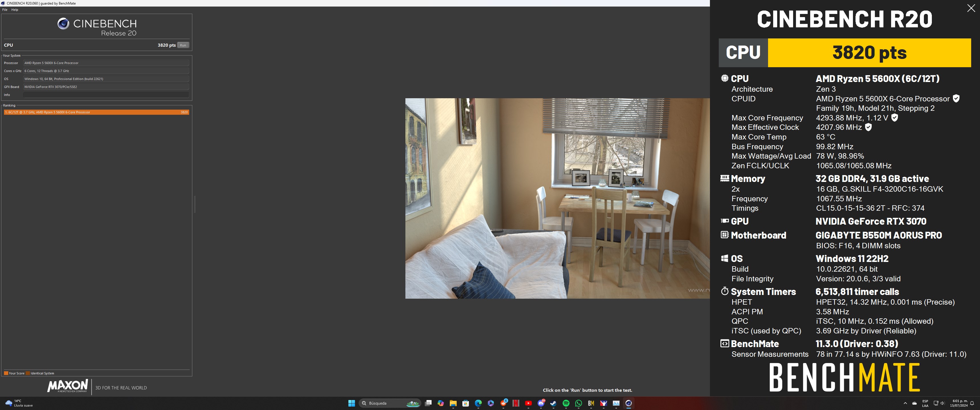980x410 pixels.
Task: Open BenchMate BM icon in the taskbar
Action: click(591, 403)
